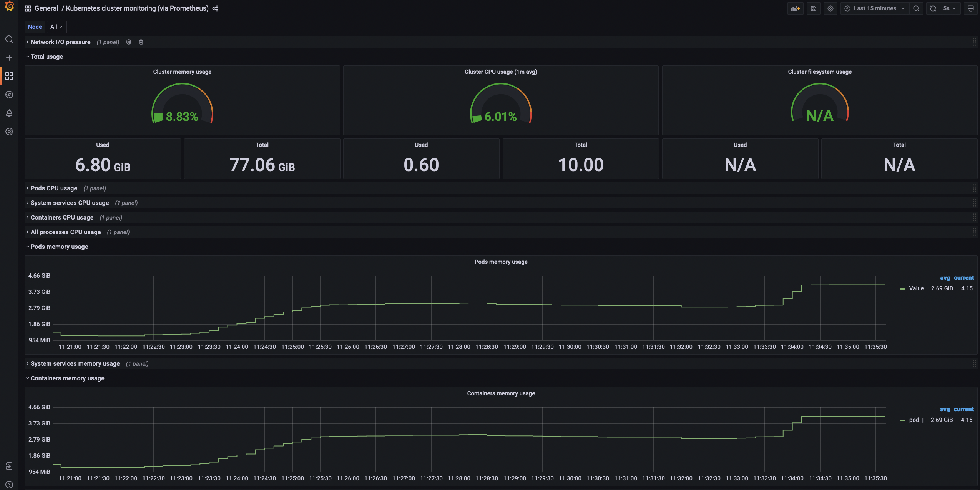This screenshot has height=490, width=980.
Task: Open the Explore compass icon
Action: [x=9, y=95]
